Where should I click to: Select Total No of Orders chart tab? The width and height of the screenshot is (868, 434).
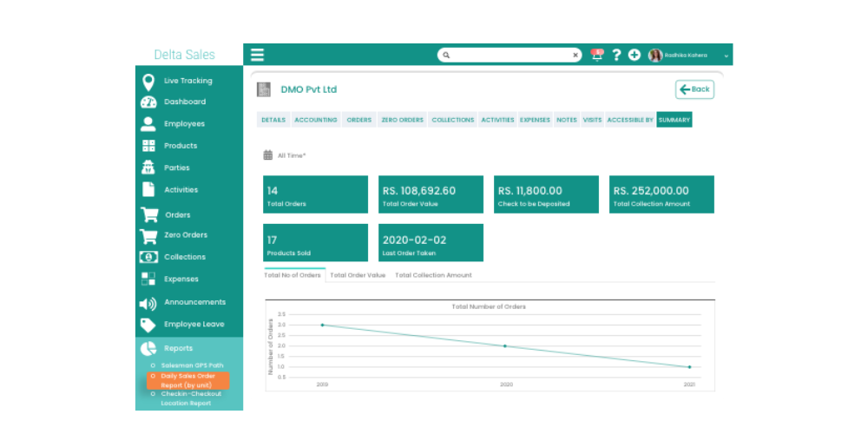pyautogui.click(x=293, y=275)
